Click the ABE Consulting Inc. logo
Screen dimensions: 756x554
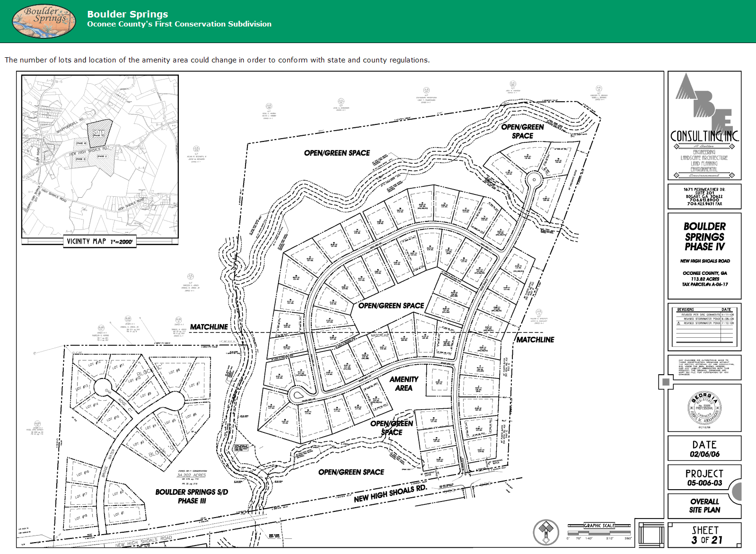[x=704, y=125]
